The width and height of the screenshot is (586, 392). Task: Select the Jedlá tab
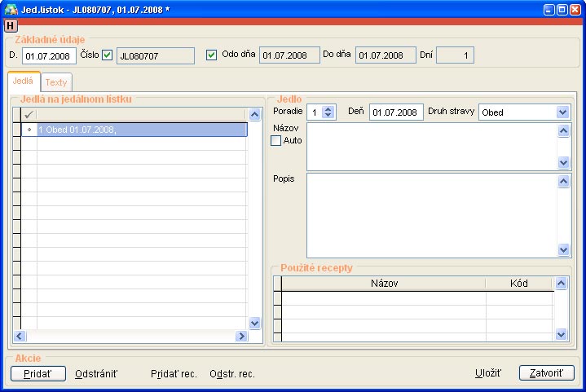click(24, 81)
